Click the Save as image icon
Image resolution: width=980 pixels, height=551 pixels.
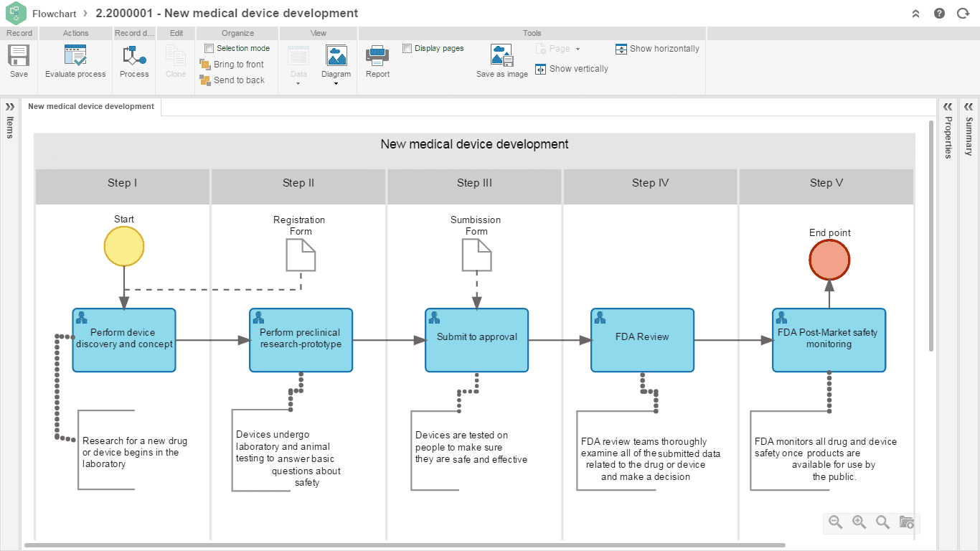pos(501,56)
